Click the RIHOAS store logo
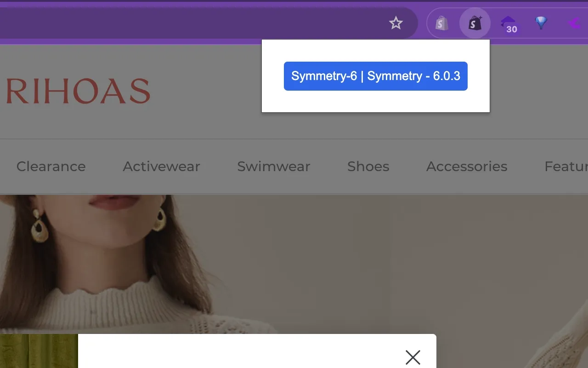The image size is (588, 368). tap(78, 91)
